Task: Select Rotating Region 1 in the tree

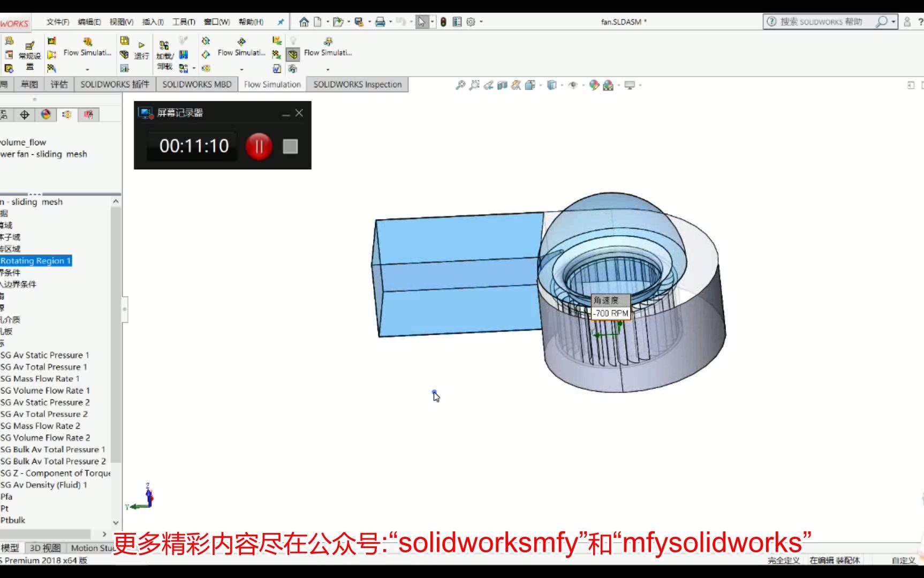Action: click(x=35, y=261)
